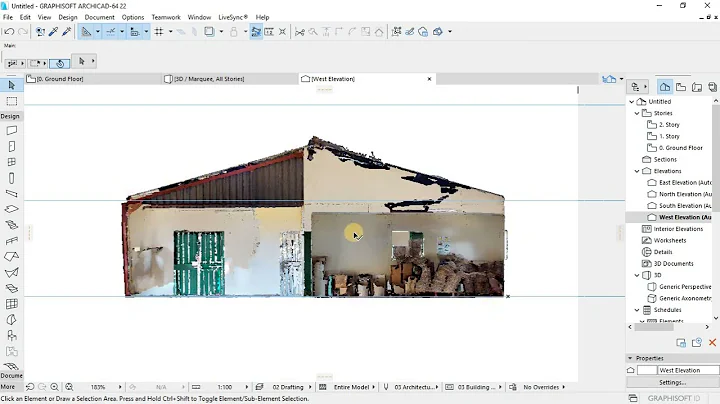Click the empty ID field in Properties
The image size is (720, 404).
tap(647, 370)
